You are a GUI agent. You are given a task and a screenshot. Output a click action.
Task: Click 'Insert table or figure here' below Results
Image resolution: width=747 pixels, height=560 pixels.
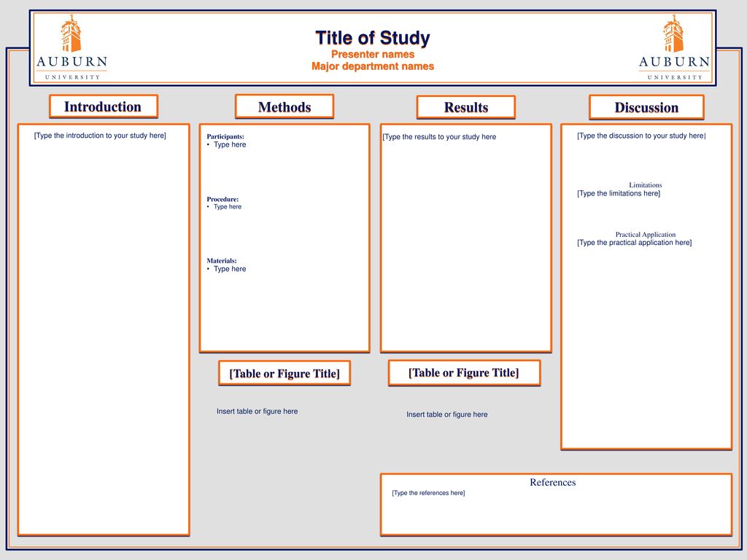coord(447,415)
